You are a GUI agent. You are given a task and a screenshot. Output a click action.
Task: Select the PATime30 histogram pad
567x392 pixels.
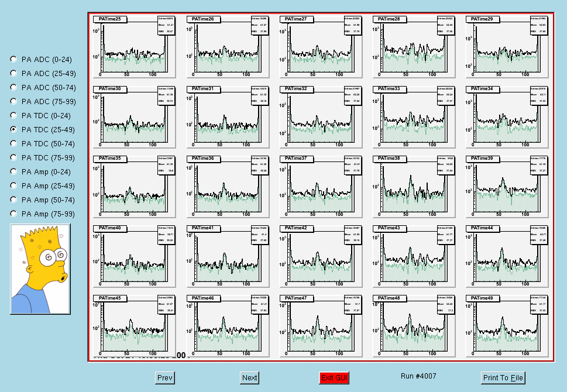[134, 117]
